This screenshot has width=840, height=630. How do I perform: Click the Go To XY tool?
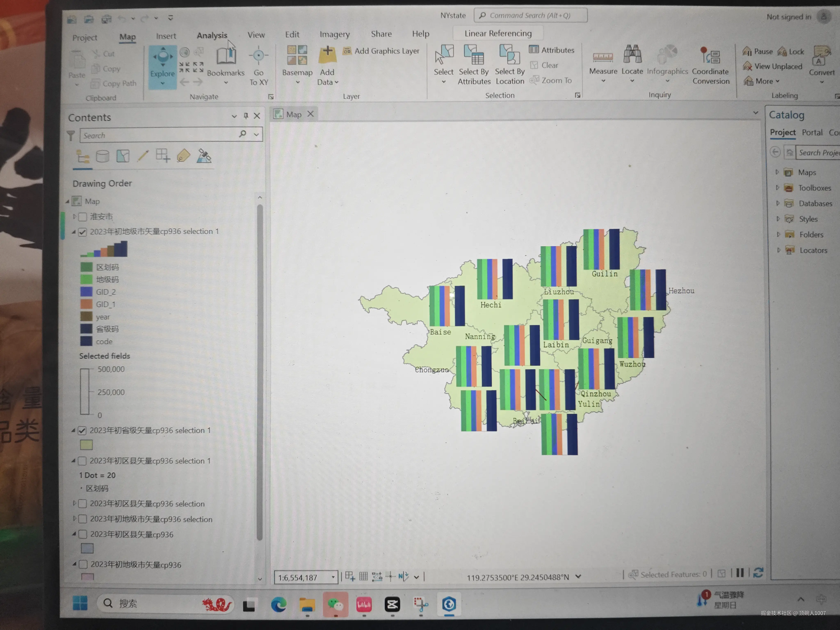[x=259, y=66]
